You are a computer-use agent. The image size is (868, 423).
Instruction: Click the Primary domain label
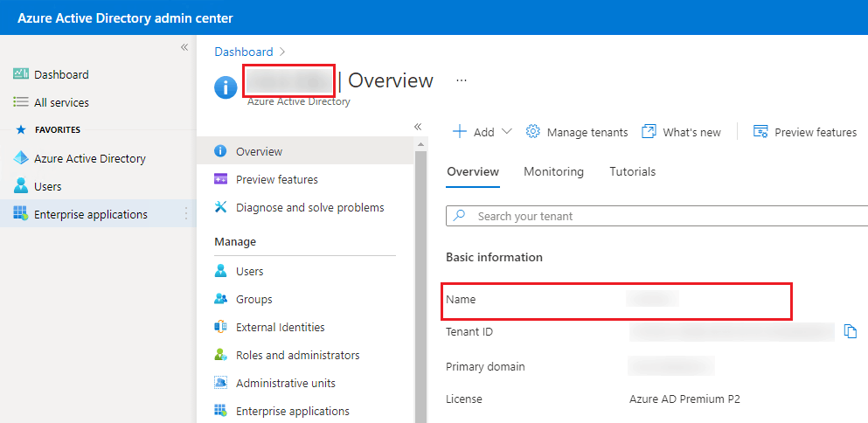tap(485, 366)
